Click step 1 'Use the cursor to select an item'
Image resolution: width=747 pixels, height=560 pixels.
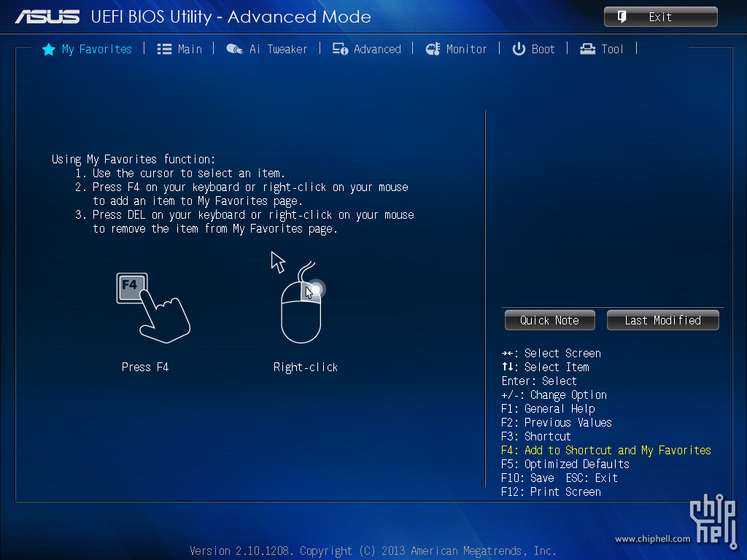pyautogui.click(x=180, y=173)
